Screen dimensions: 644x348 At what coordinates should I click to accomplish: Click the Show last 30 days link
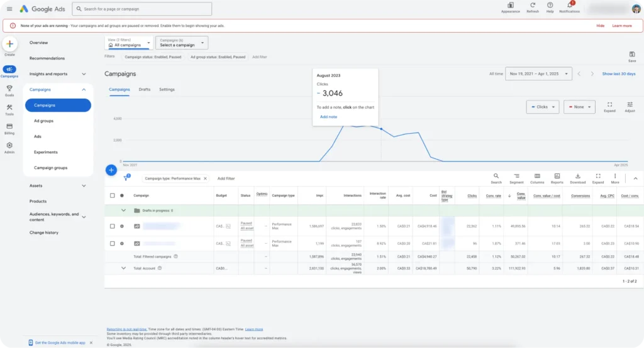pyautogui.click(x=619, y=73)
